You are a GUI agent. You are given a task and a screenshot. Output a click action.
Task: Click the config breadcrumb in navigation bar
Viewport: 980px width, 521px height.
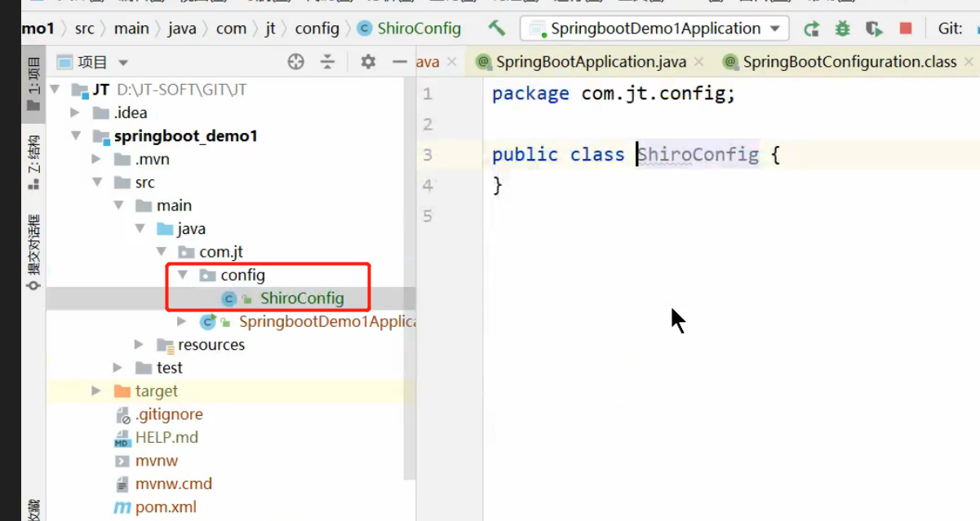[317, 29]
